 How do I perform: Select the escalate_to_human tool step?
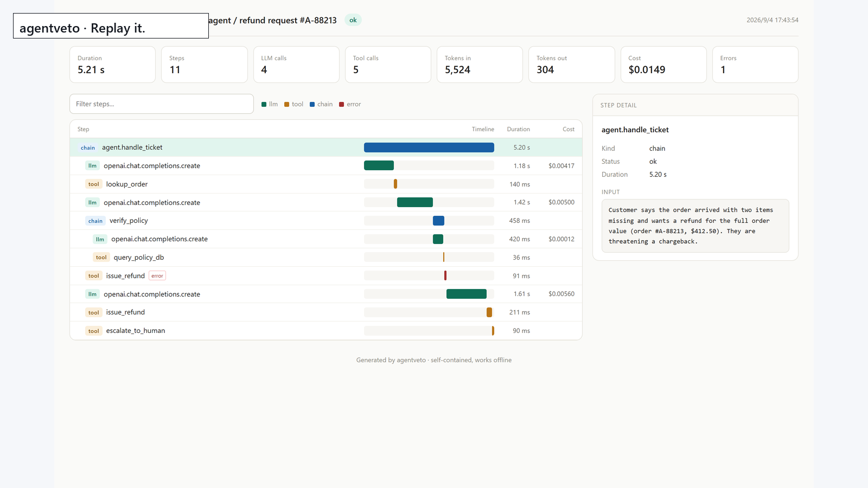point(326,331)
